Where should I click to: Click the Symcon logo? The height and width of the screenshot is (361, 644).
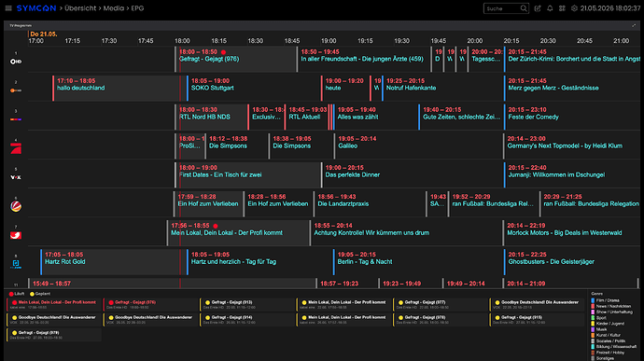[36, 8]
